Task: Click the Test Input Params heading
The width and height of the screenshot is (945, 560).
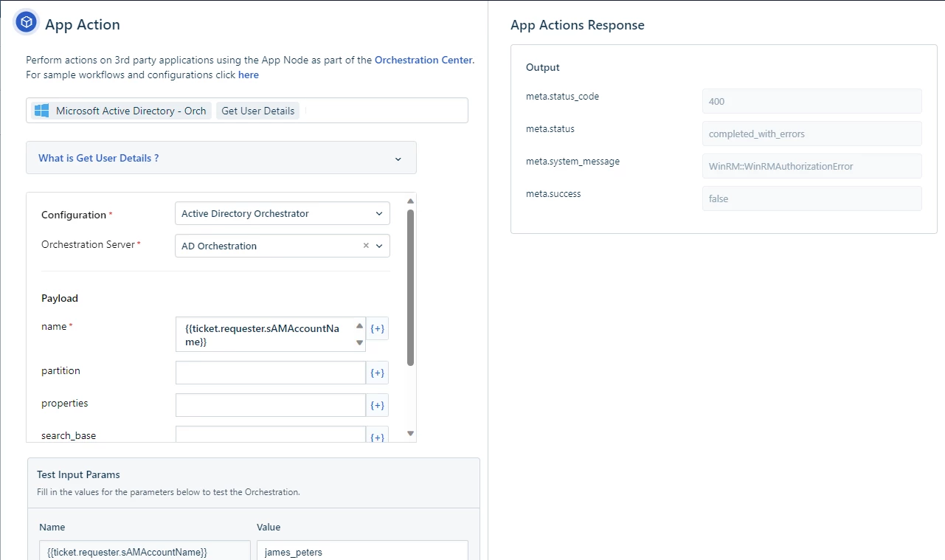Action: click(78, 474)
